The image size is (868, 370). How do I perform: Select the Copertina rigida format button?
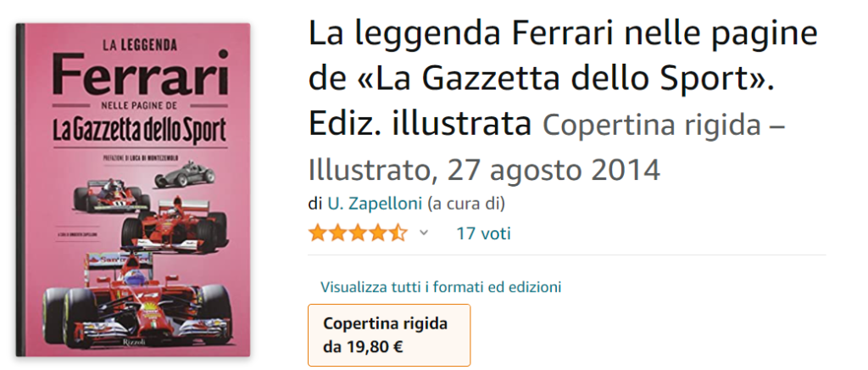coord(389,335)
